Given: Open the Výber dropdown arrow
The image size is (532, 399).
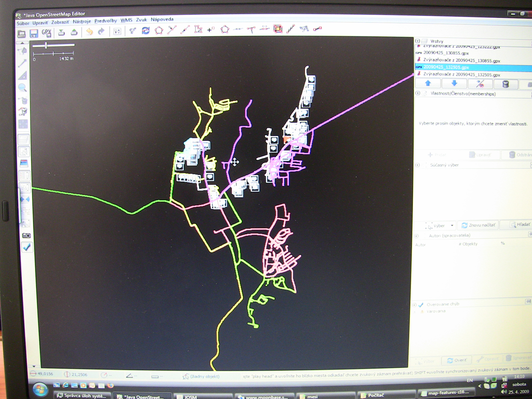Looking at the screenshot, I should point(452,225).
